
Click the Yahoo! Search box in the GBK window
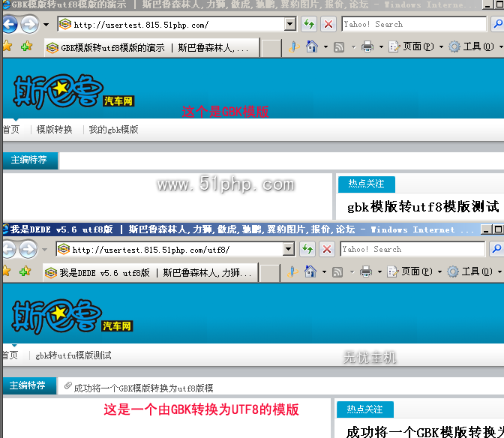(x=414, y=25)
